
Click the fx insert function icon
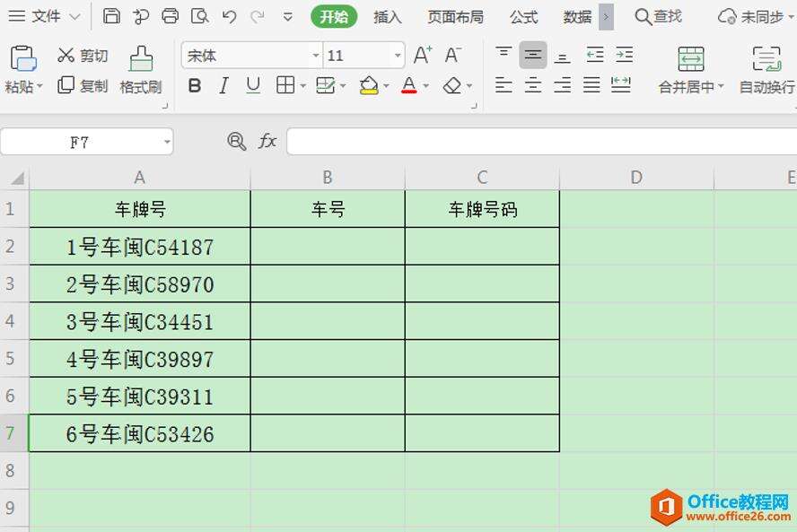point(267,141)
